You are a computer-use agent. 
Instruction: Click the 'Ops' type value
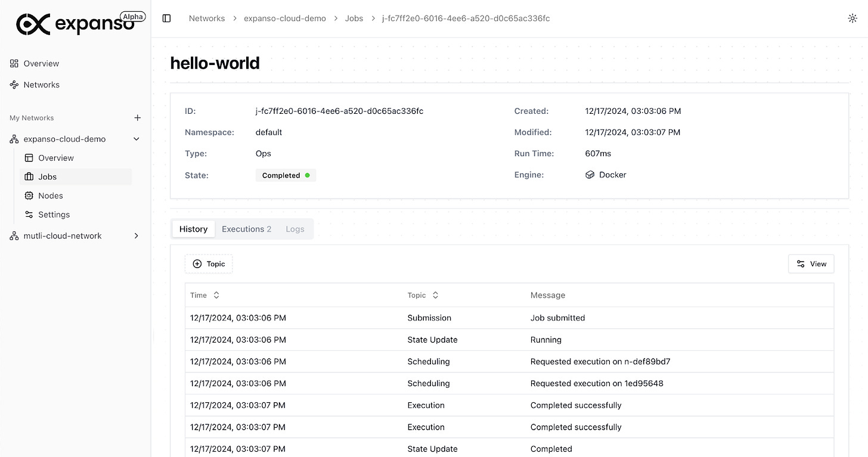[x=263, y=153]
